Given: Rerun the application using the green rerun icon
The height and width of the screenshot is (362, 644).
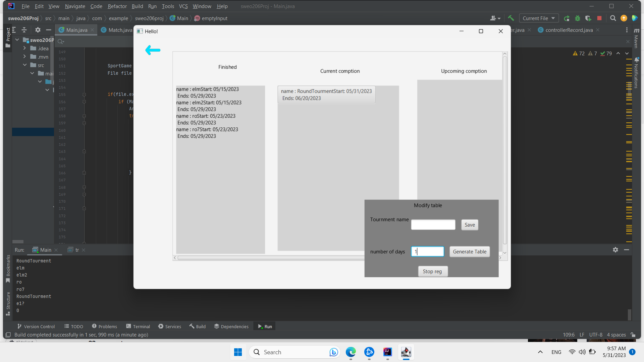Looking at the screenshot, I should (567, 18).
